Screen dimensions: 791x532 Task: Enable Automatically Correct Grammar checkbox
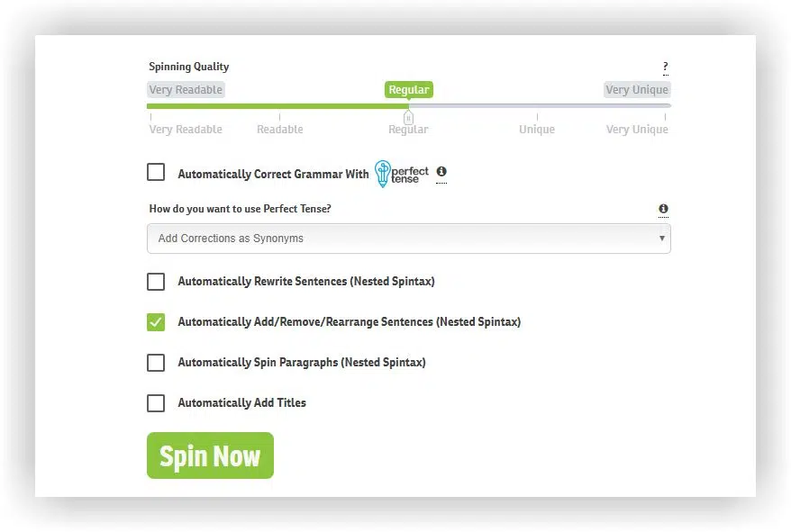(156, 172)
